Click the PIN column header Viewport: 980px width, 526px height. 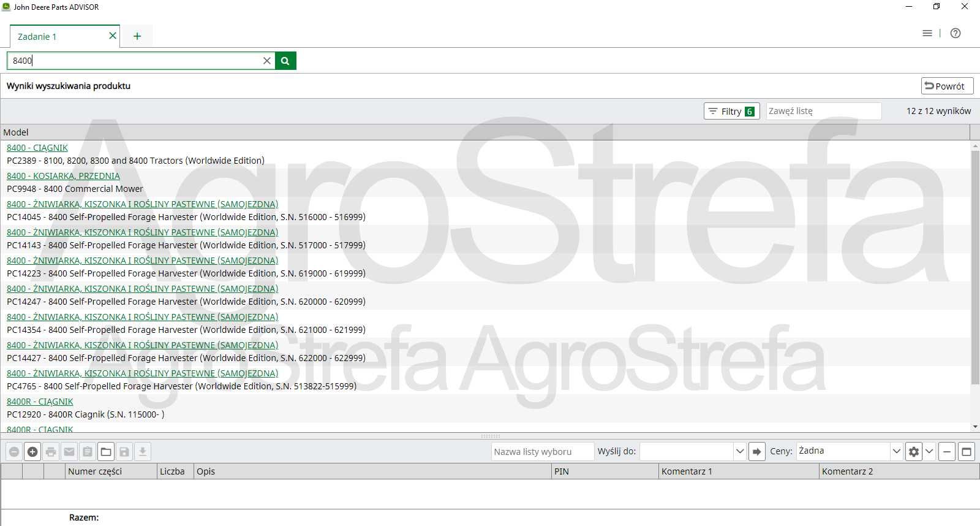605,471
